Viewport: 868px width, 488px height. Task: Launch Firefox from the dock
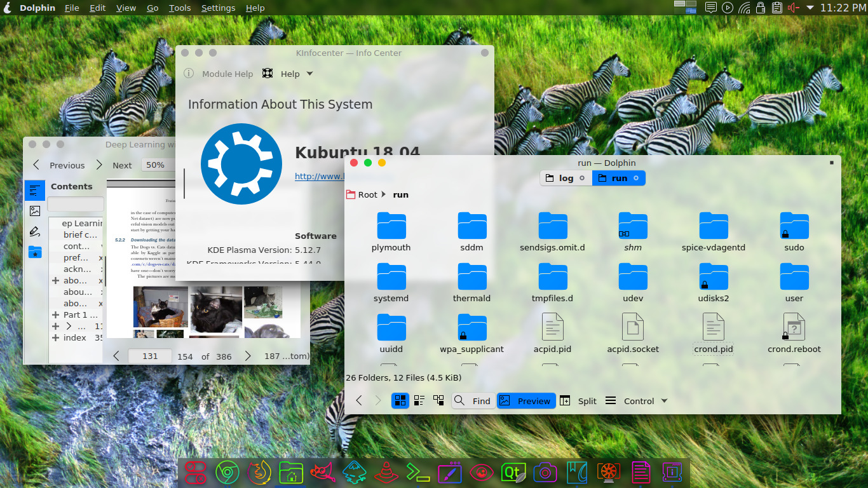pyautogui.click(x=259, y=472)
